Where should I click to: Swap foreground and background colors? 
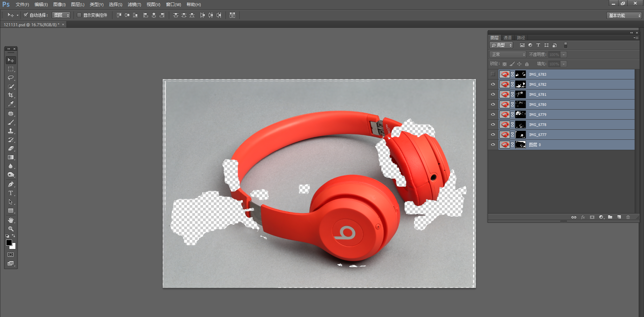click(13, 236)
